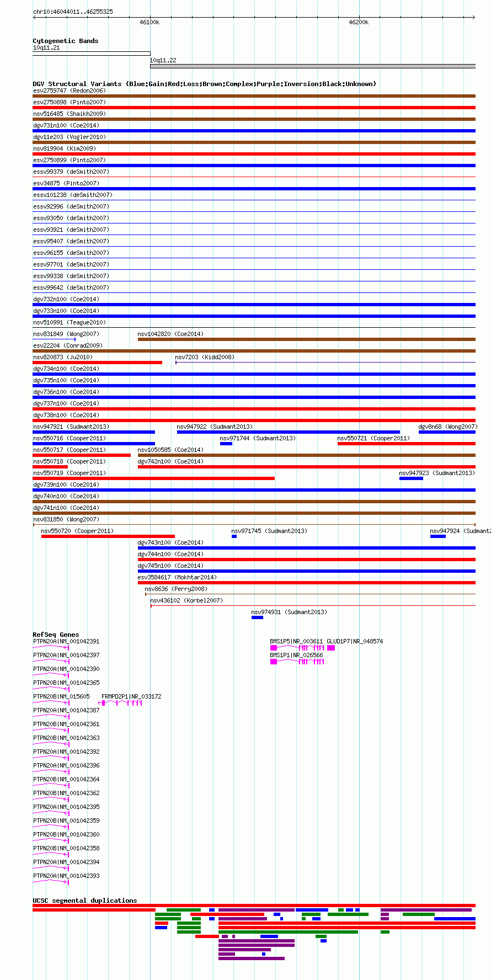Select variant label esv34875 (Pinto2007)
This screenshot has height=980, width=491.
click(66, 183)
